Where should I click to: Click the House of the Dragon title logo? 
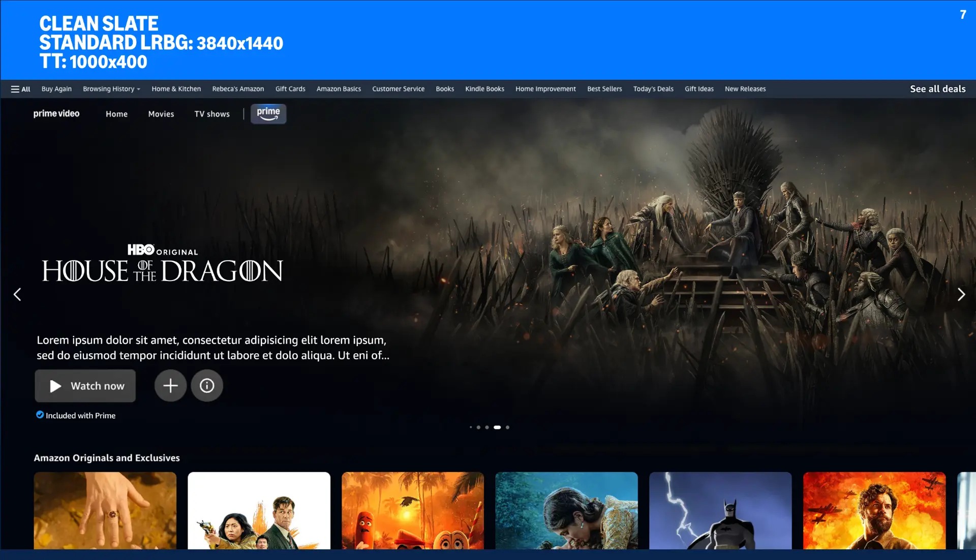pos(162,271)
